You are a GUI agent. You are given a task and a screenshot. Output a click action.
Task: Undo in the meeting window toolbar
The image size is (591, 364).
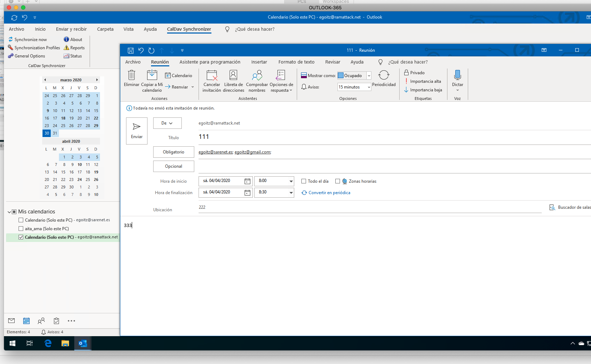pyautogui.click(x=141, y=50)
